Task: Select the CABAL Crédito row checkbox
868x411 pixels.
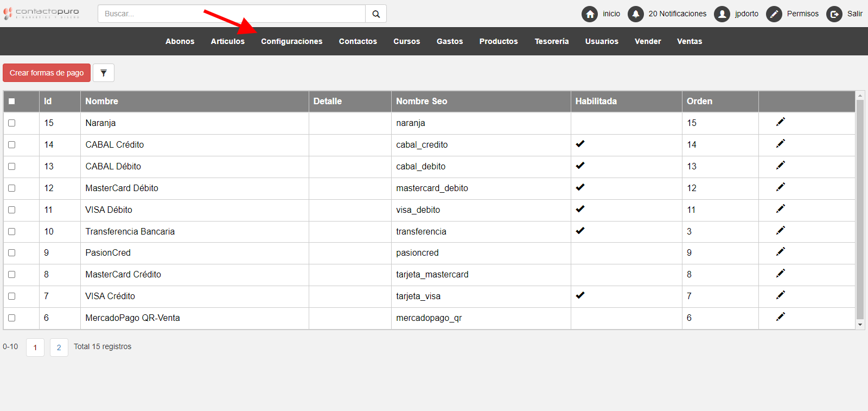Action: click(12, 145)
